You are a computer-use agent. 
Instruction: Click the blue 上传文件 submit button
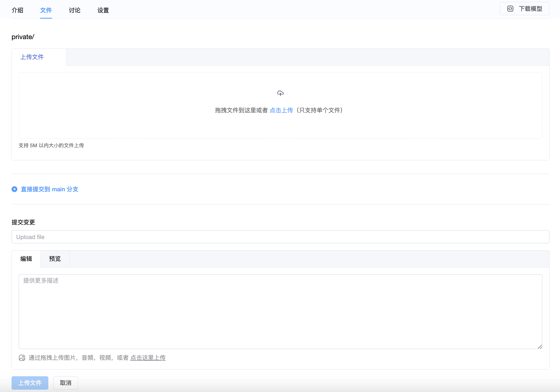30,383
